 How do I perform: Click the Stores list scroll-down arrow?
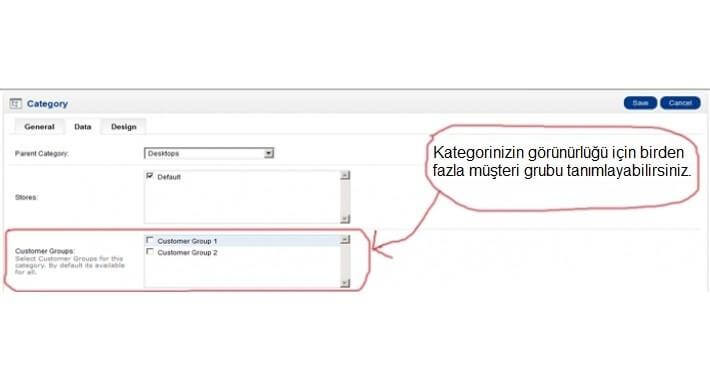click(x=345, y=219)
